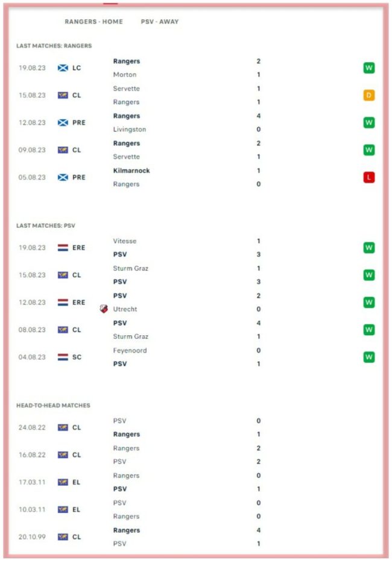Click the Netherlands flag beside SC on 04.08.23
The height and width of the screenshot is (563, 392).
point(63,357)
